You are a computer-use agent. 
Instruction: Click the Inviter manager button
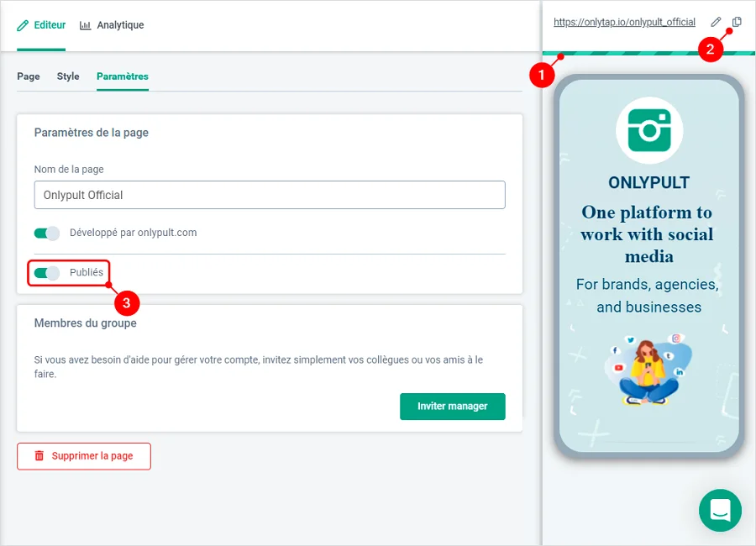coord(452,406)
